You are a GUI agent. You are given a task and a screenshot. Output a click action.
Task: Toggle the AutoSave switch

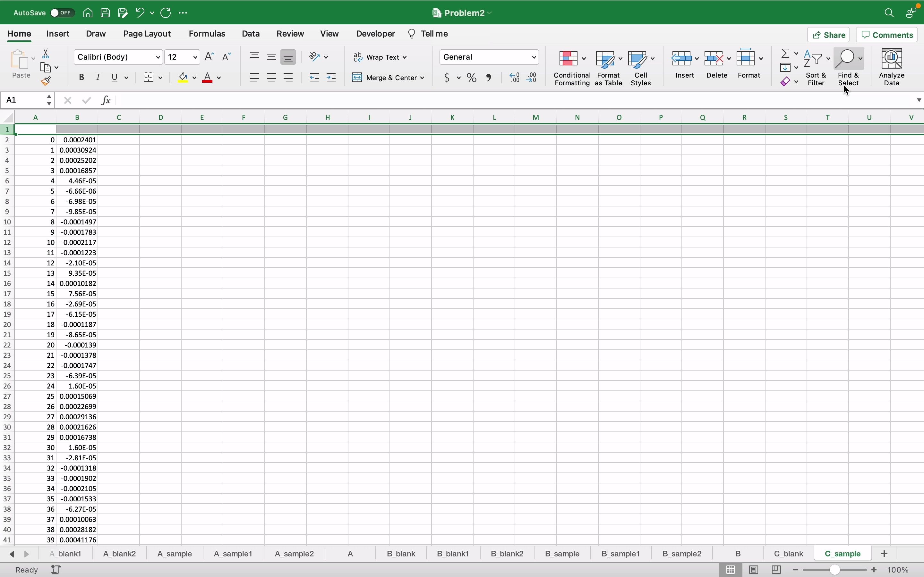62,13
